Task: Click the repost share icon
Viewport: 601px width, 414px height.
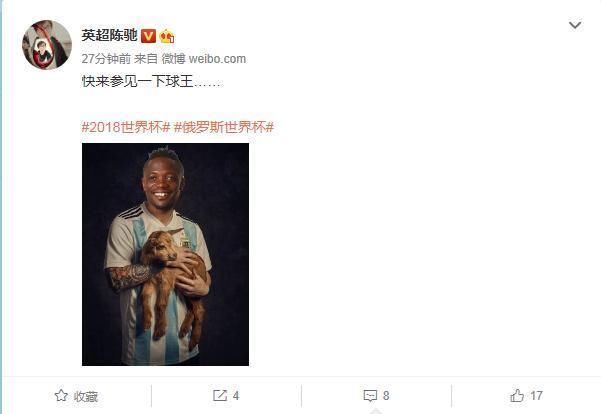Action: (220, 396)
